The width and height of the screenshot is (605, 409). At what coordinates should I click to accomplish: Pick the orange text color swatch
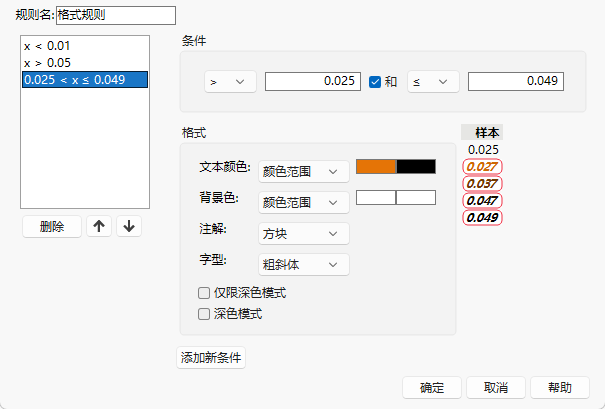pyautogui.click(x=376, y=167)
